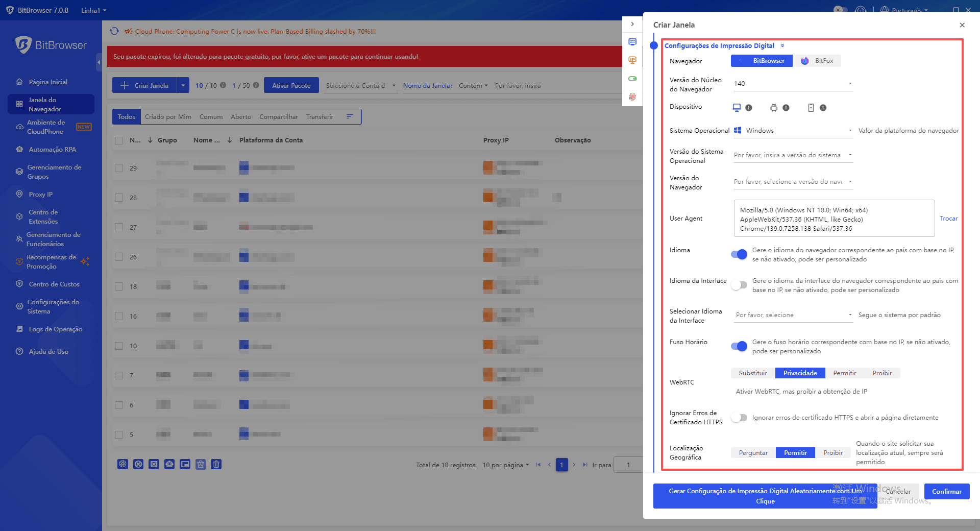Select the desktop computer device icon

click(737, 108)
